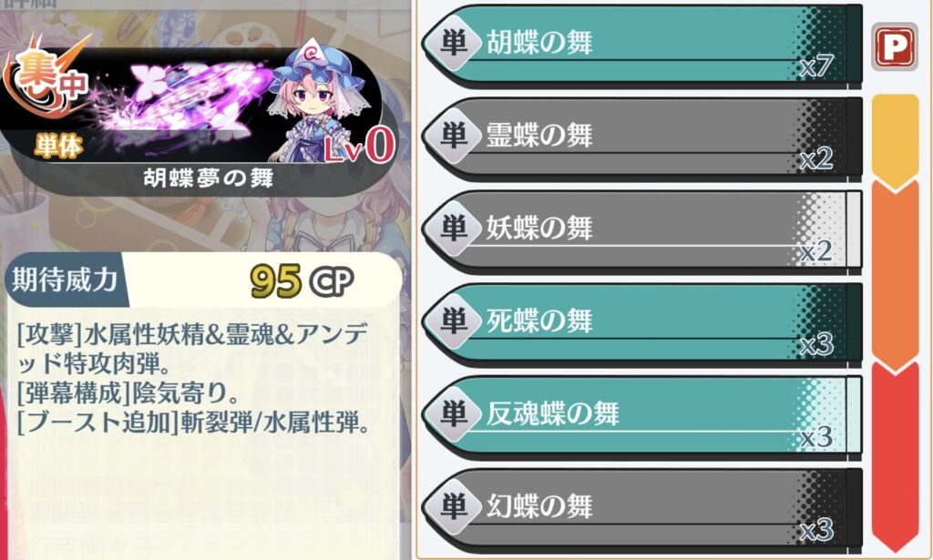Select the 胡蝶の舞 bullet line

click(642, 45)
